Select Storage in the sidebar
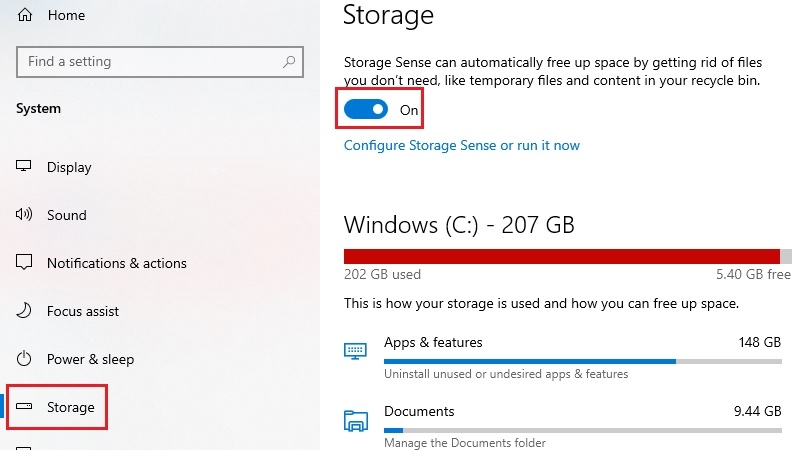Image resolution: width=800 pixels, height=450 pixels. click(70, 407)
